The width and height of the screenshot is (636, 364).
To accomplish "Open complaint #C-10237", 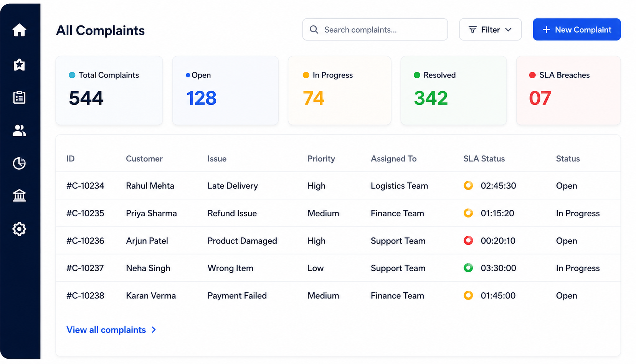I will tap(85, 268).
